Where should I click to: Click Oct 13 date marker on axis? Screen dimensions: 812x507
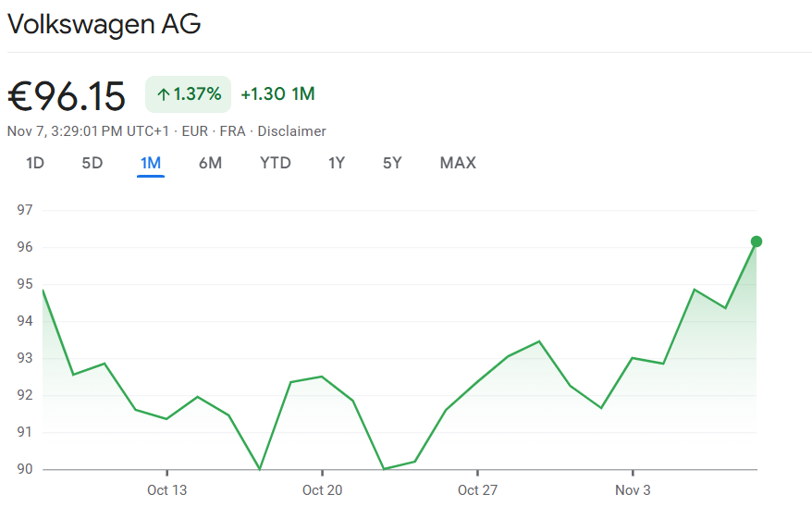(x=167, y=489)
